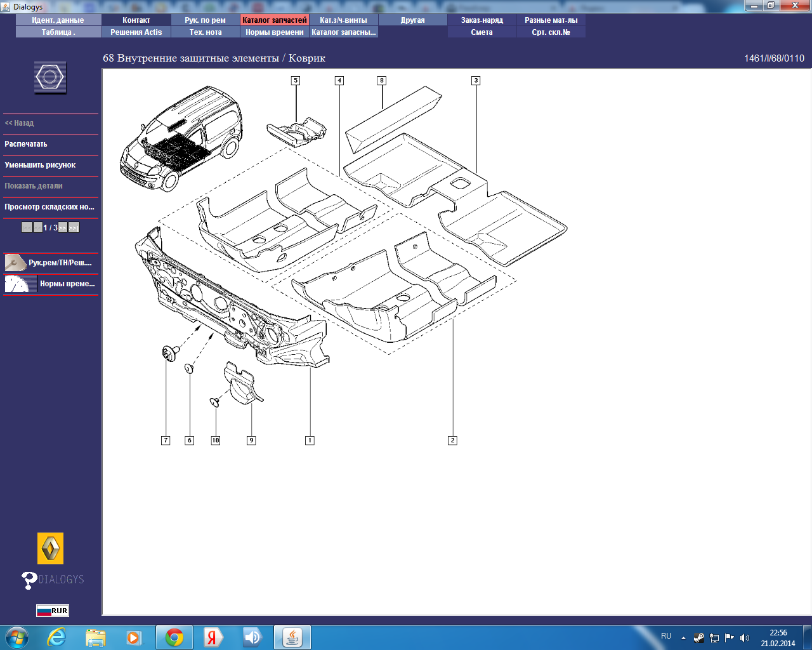Click the speaker app icon on the taskbar

coord(252,637)
